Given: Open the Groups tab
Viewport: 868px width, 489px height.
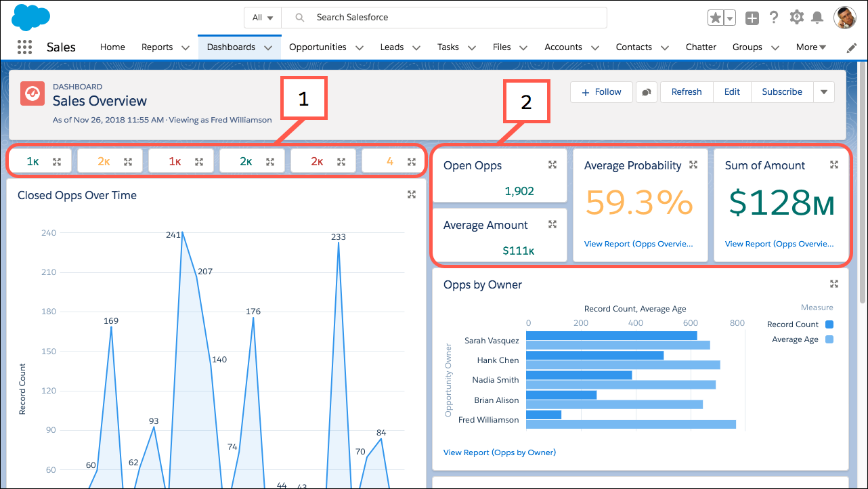Looking at the screenshot, I should coord(747,47).
